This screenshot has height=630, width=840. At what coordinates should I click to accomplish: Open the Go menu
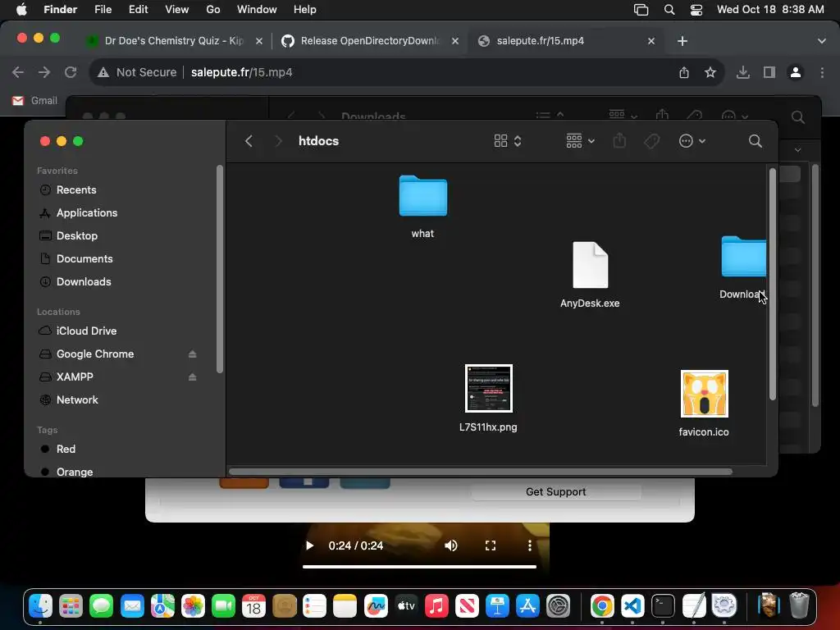pos(213,10)
